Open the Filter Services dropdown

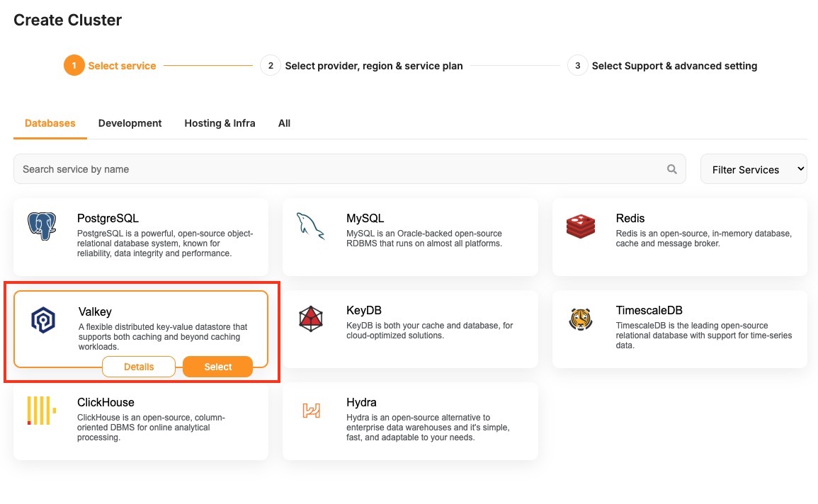[754, 169]
